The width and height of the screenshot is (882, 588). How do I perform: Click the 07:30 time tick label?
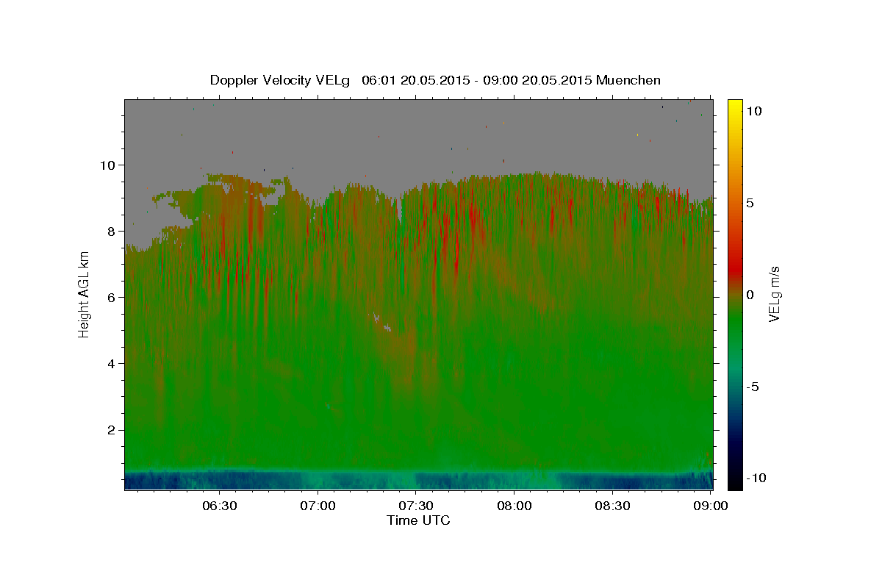[x=417, y=506]
